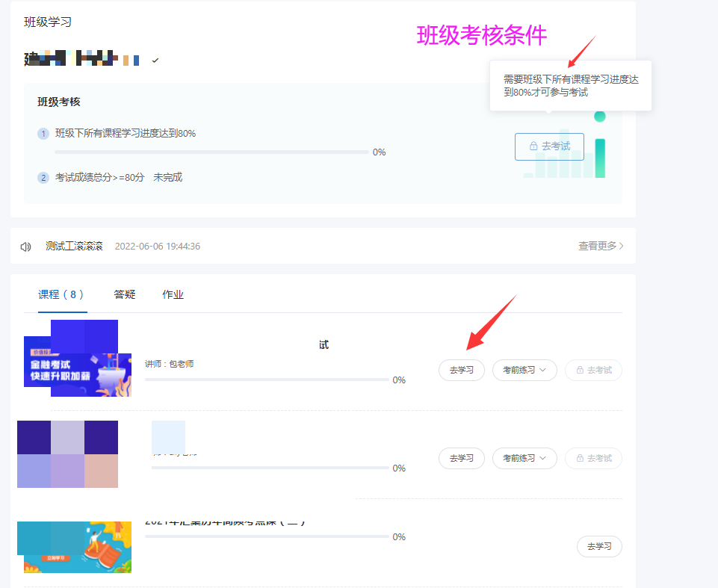Open the purple mosaic course thumbnail
718x588 pixels.
click(68, 454)
